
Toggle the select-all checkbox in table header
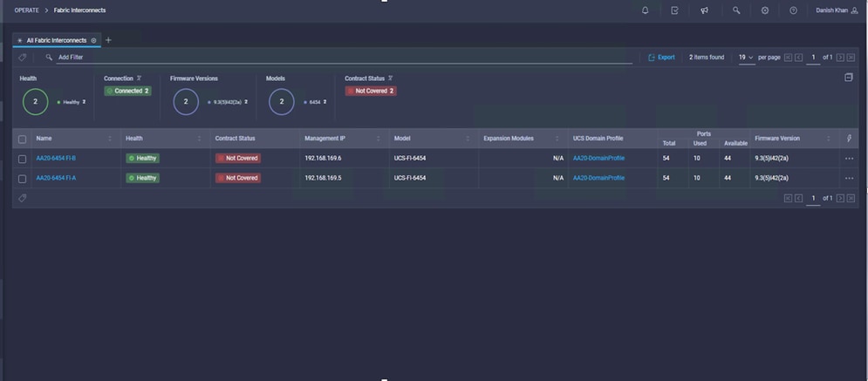pyautogui.click(x=22, y=139)
